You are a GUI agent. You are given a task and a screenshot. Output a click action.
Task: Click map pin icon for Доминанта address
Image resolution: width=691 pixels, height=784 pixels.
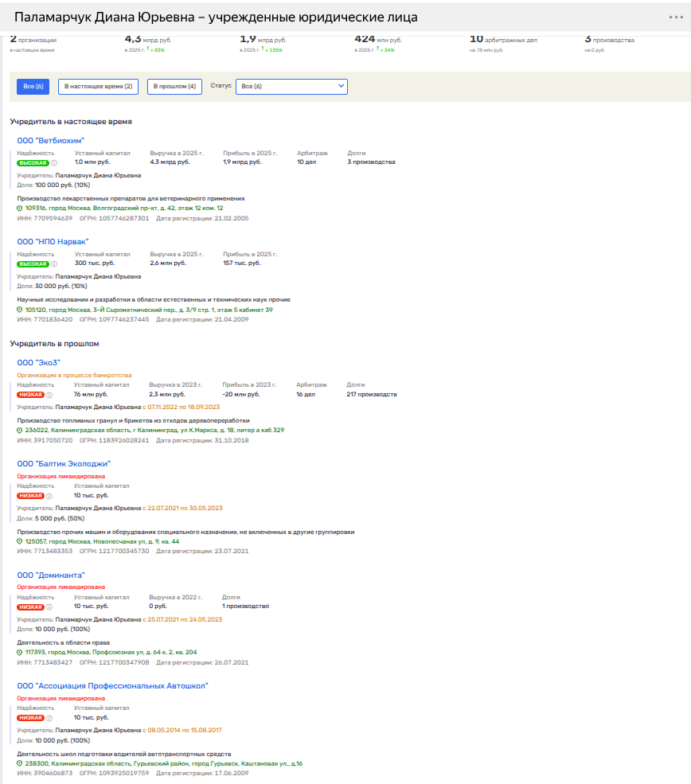click(19, 652)
